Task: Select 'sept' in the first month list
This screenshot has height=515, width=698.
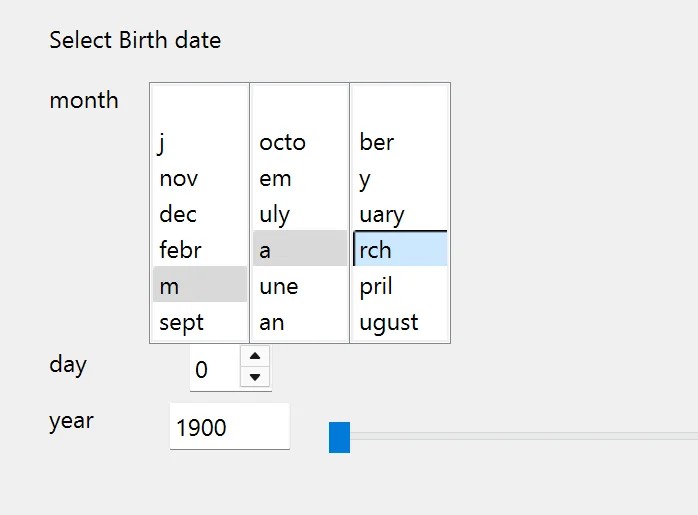Action: pyautogui.click(x=199, y=322)
